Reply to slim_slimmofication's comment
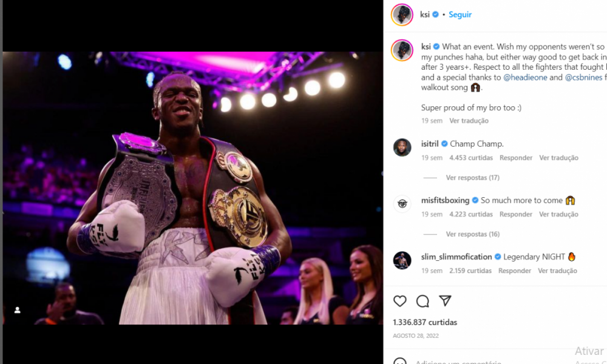Viewport: 607px width, 364px height. pyautogui.click(x=515, y=271)
